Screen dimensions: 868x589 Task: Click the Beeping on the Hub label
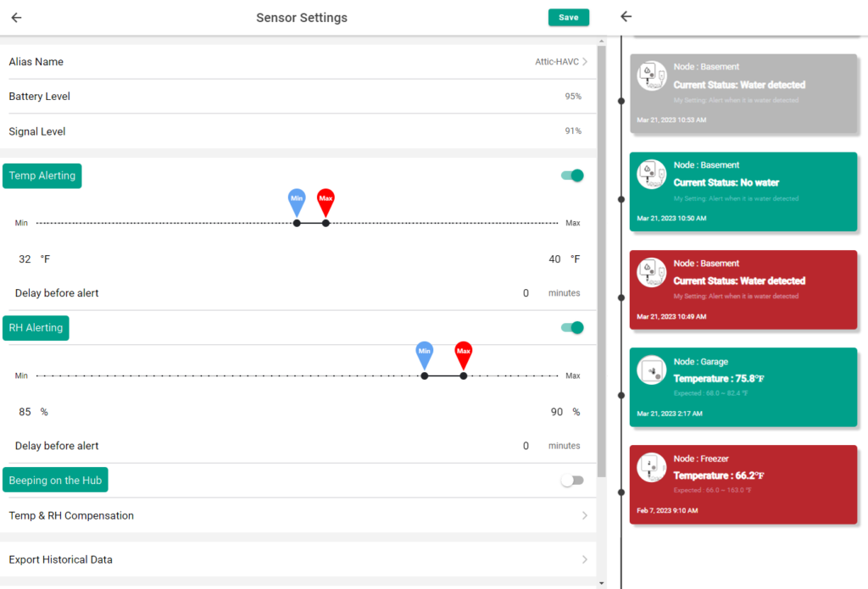coord(55,480)
